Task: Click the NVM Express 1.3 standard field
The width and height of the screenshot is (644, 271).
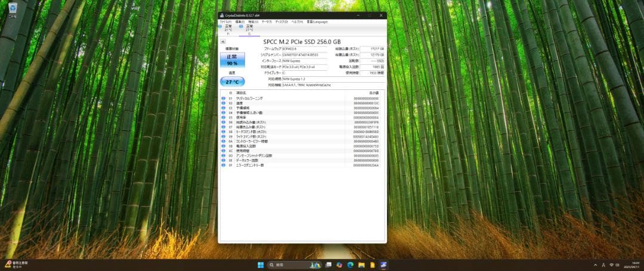Action: (333, 79)
